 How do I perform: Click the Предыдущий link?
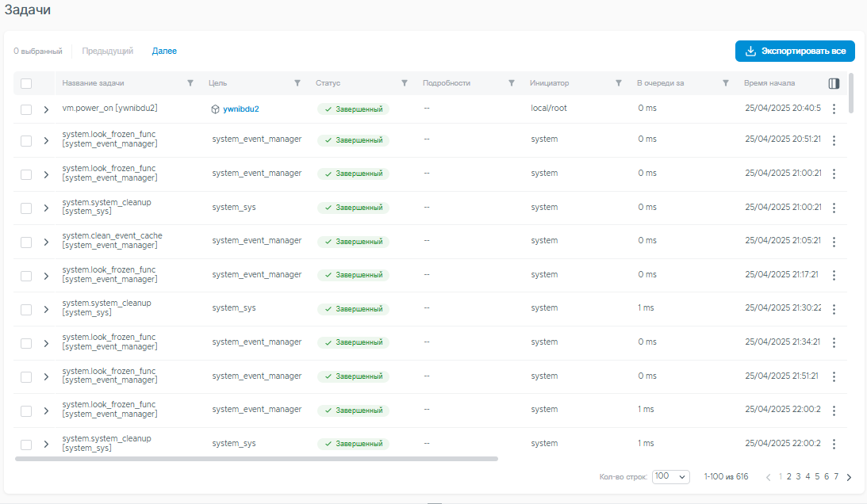(x=108, y=51)
